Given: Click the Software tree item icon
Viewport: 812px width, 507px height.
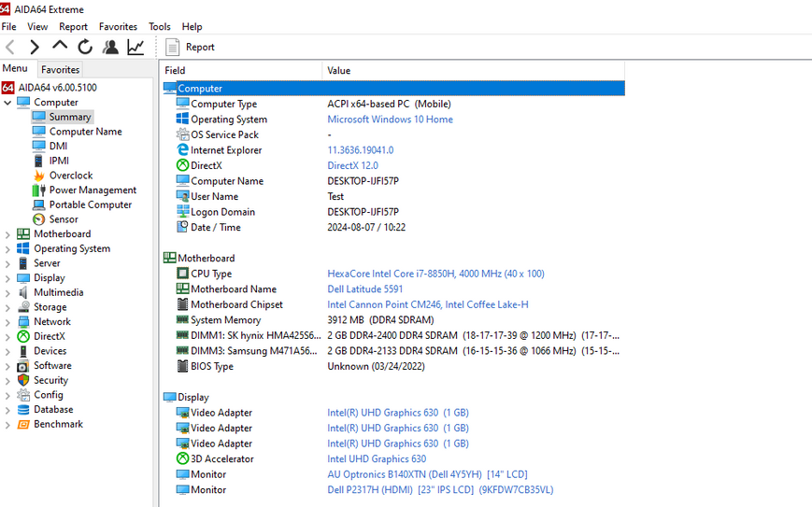Looking at the screenshot, I should pyautogui.click(x=23, y=366).
